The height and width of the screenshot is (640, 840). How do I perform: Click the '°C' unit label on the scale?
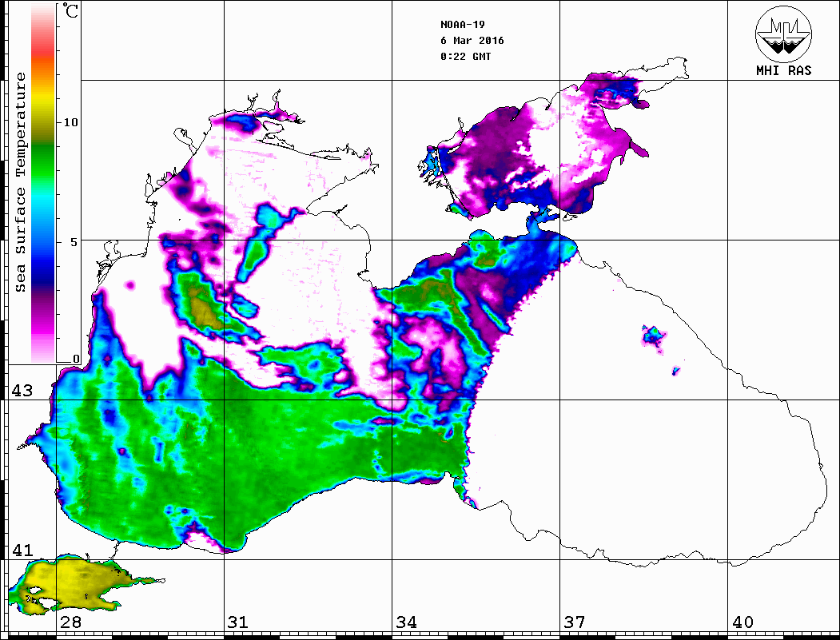point(70,10)
